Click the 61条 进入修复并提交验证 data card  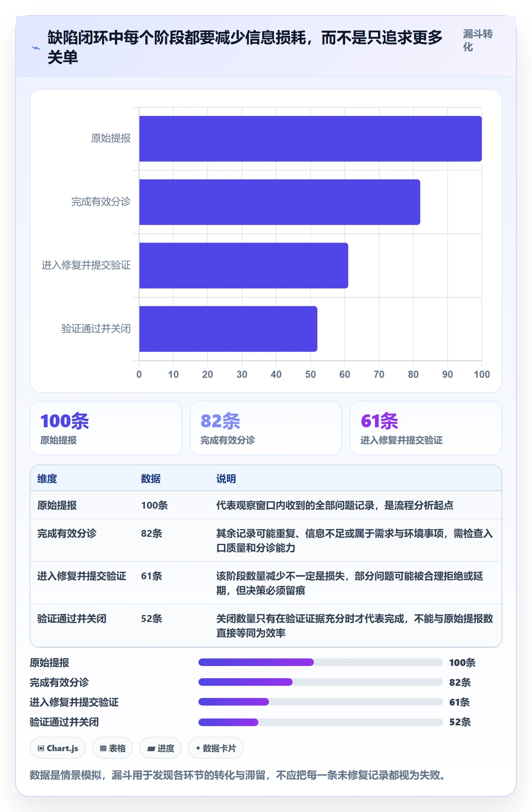tap(426, 428)
